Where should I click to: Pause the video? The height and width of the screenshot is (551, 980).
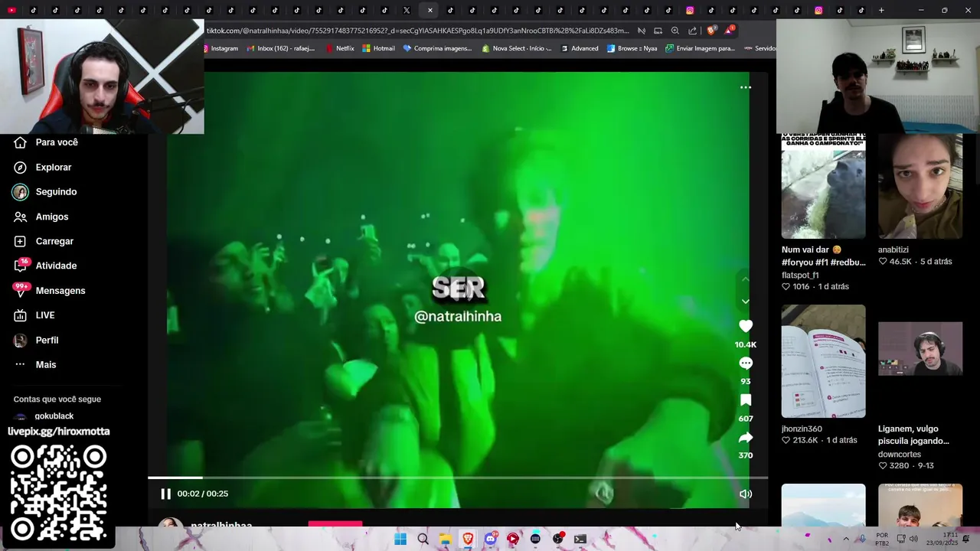pos(165,494)
